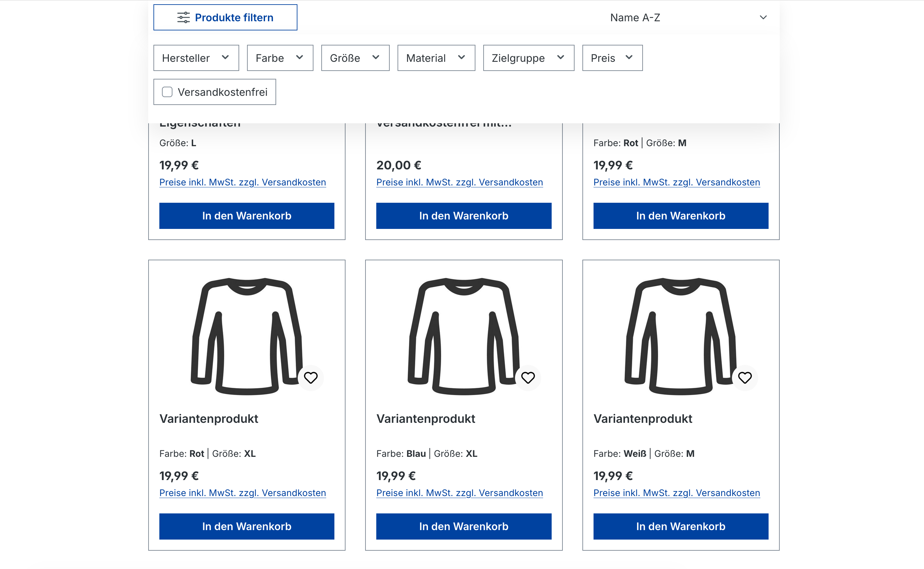Image resolution: width=924 pixels, height=569 pixels.
Task: Add the Weiß M Variantenprodukt to the cart
Action: 681,526
